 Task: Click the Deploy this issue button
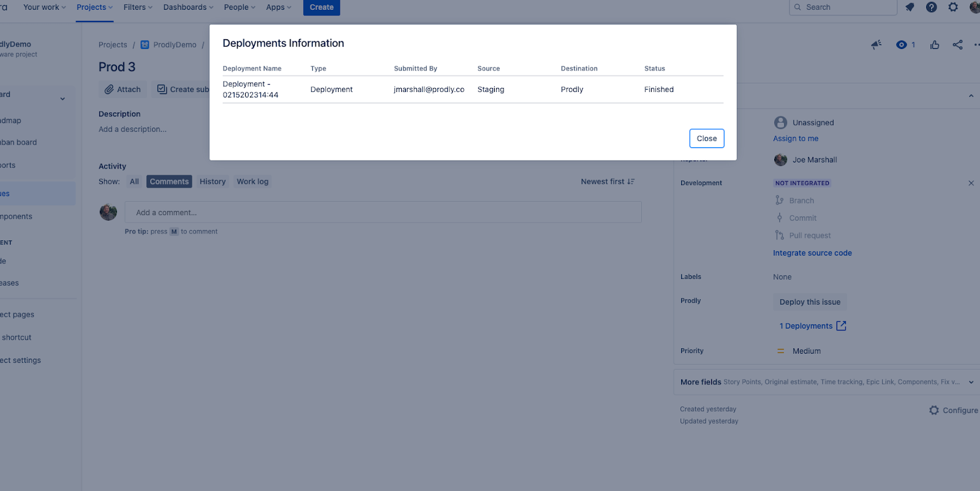pyautogui.click(x=810, y=302)
